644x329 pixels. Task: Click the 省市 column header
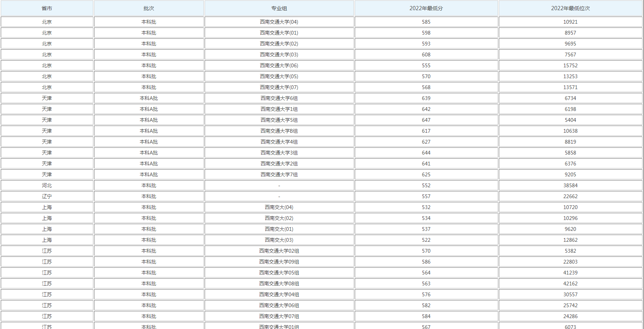47,8
